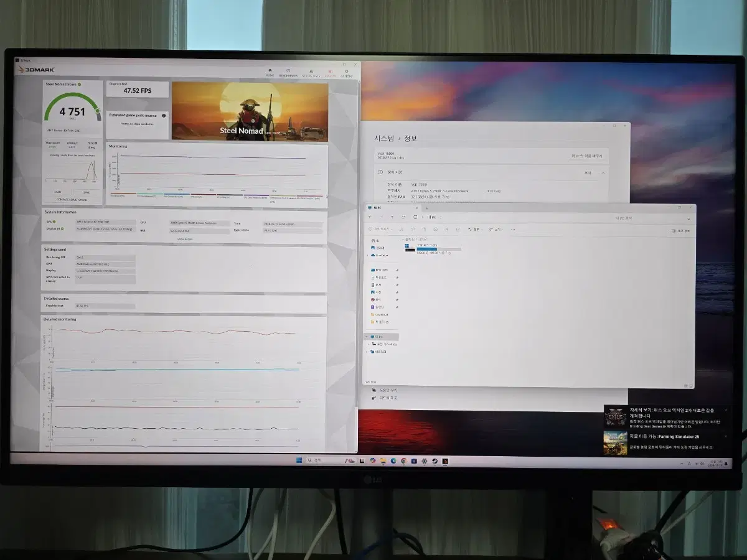Click the Delete icon in Explorer toolbar
The width and height of the screenshot is (747, 560).
[x=458, y=230]
